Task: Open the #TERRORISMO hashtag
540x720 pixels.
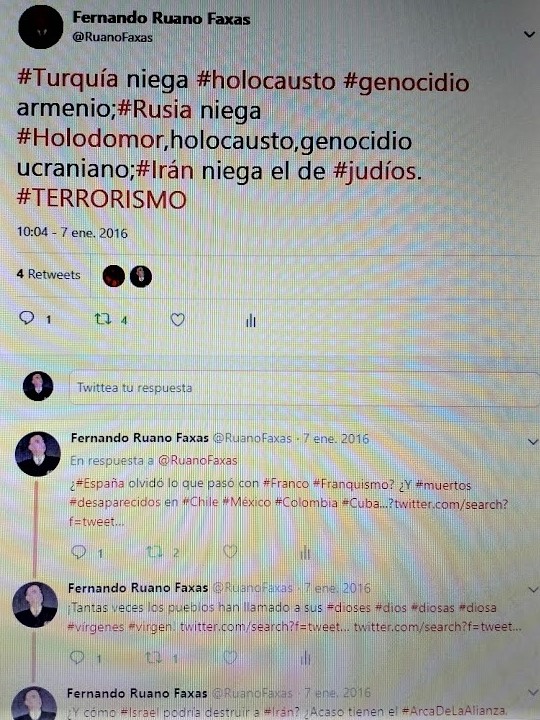Action: click(102, 199)
